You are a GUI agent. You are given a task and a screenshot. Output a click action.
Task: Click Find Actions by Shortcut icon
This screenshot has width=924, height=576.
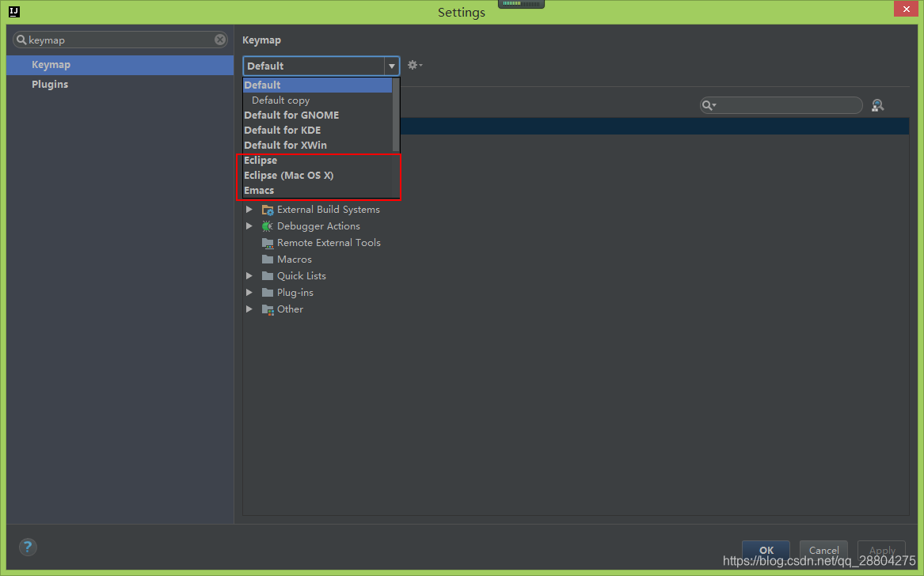[877, 105]
